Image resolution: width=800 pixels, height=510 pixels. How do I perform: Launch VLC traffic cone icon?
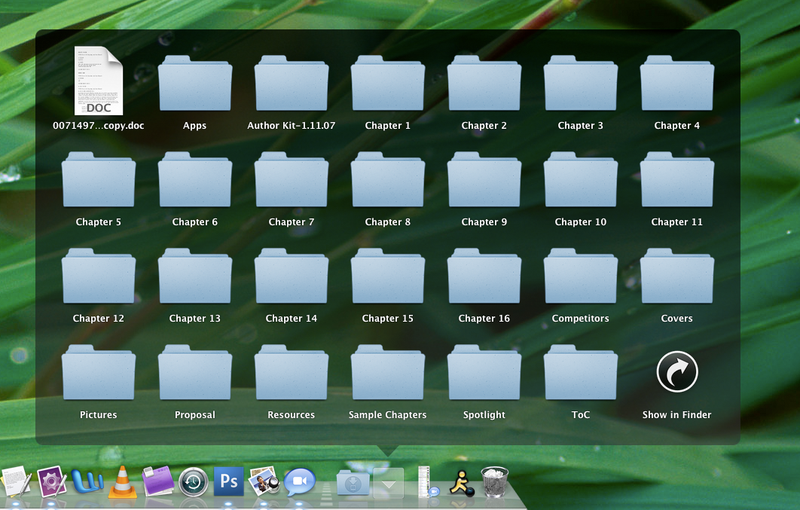122,482
